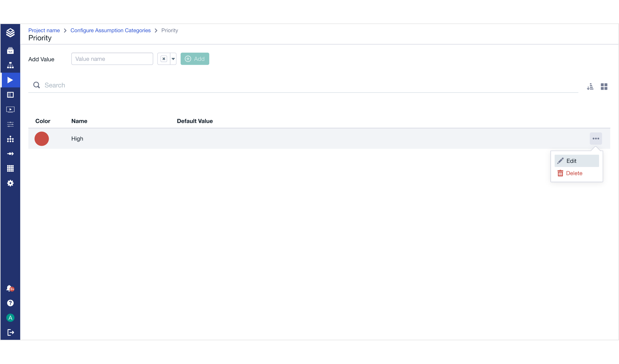Open the help question mark icon
The height and width of the screenshot is (364, 619).
10,303
